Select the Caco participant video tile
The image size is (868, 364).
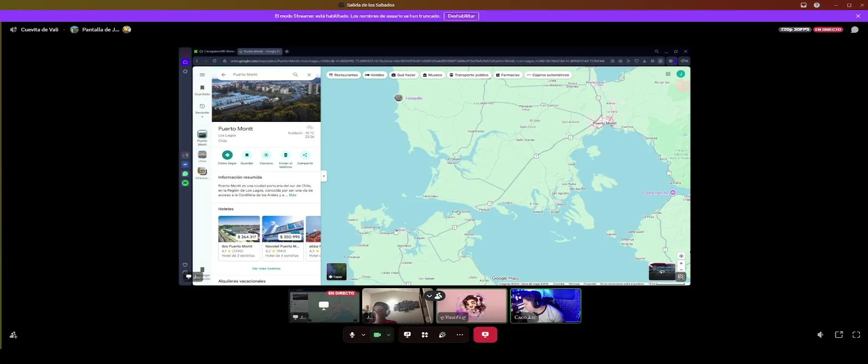coord(545,306)
